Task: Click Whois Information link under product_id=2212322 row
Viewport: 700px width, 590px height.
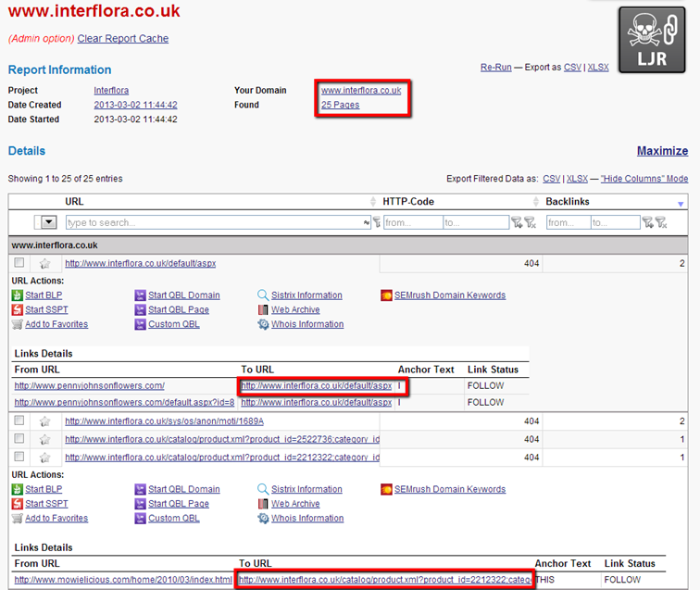Action: click(x=307, y=518)
